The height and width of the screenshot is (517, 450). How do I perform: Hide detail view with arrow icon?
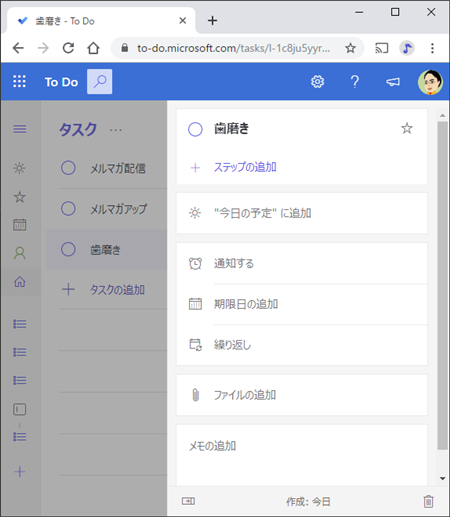(x=188, y=501)
